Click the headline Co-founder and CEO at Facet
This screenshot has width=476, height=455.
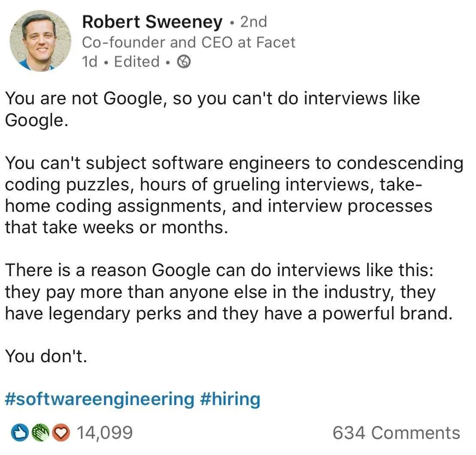[x=188, y=42]
